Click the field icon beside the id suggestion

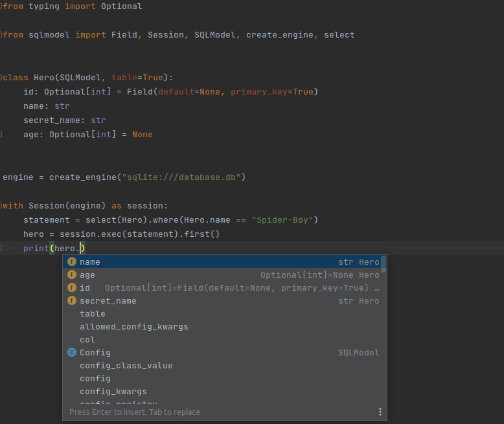72,288
